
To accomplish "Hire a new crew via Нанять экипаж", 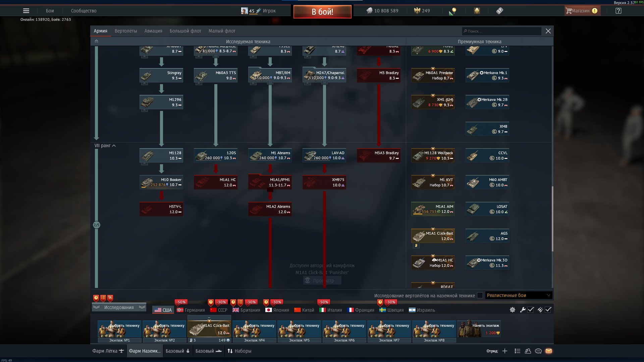I will [479, 329].
